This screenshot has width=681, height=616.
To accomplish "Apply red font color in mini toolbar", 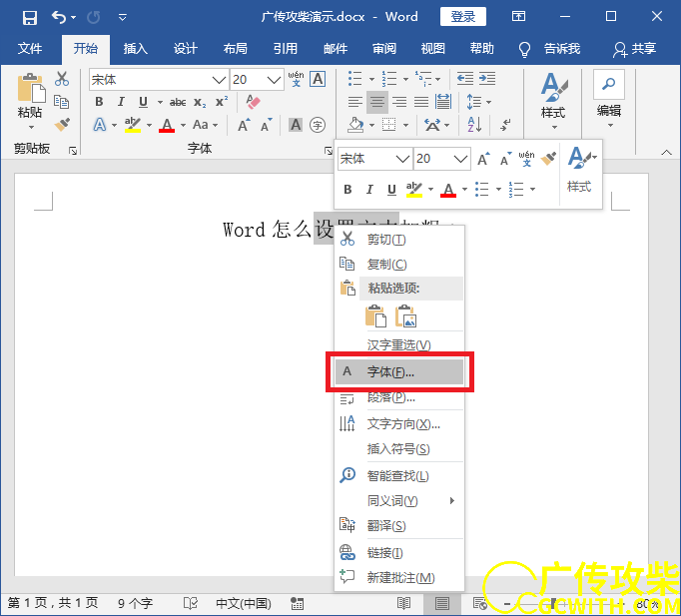I will (x=448, y=190).
